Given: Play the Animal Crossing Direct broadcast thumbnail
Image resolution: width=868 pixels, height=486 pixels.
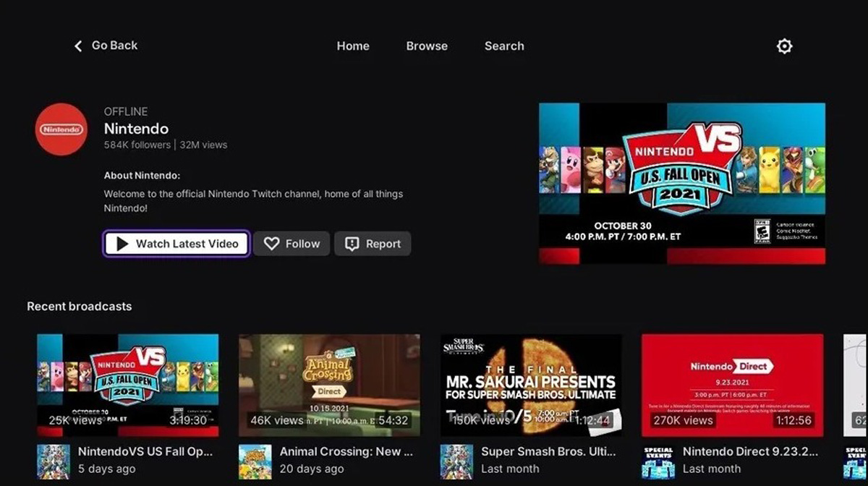Looking at the screenshot, I should point(329,385).
